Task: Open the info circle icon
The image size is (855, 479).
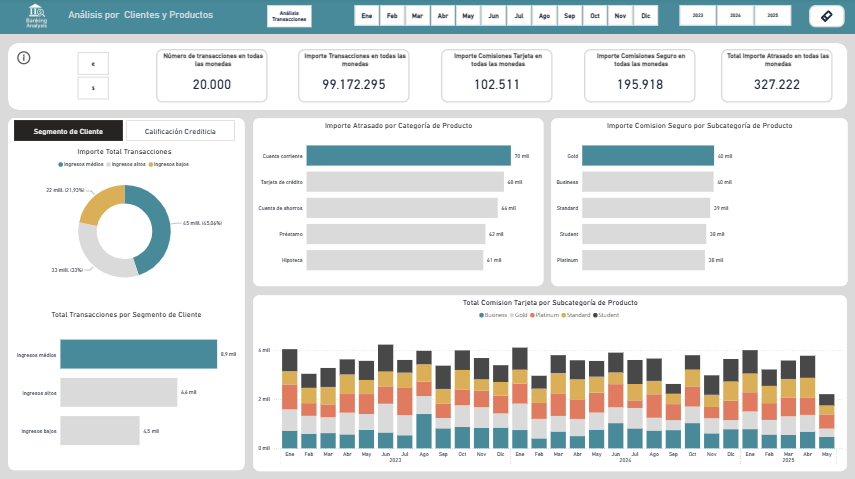Action: click(23, 58)
